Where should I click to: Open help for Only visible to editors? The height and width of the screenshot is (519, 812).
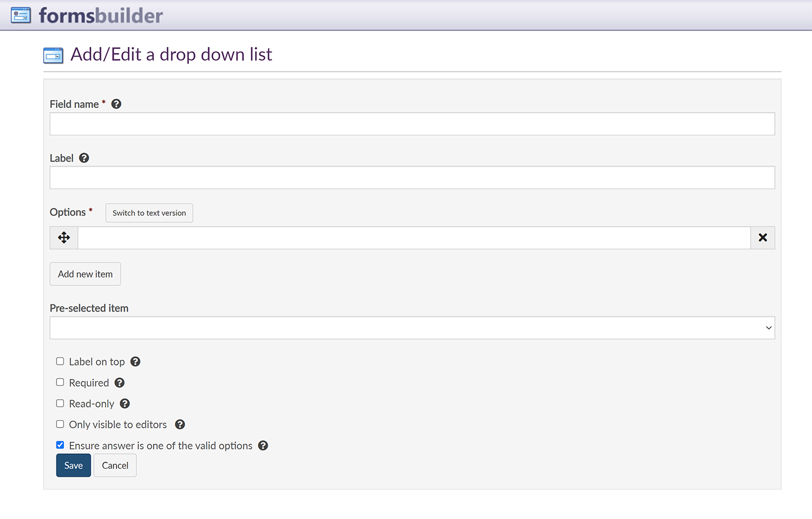180,424
